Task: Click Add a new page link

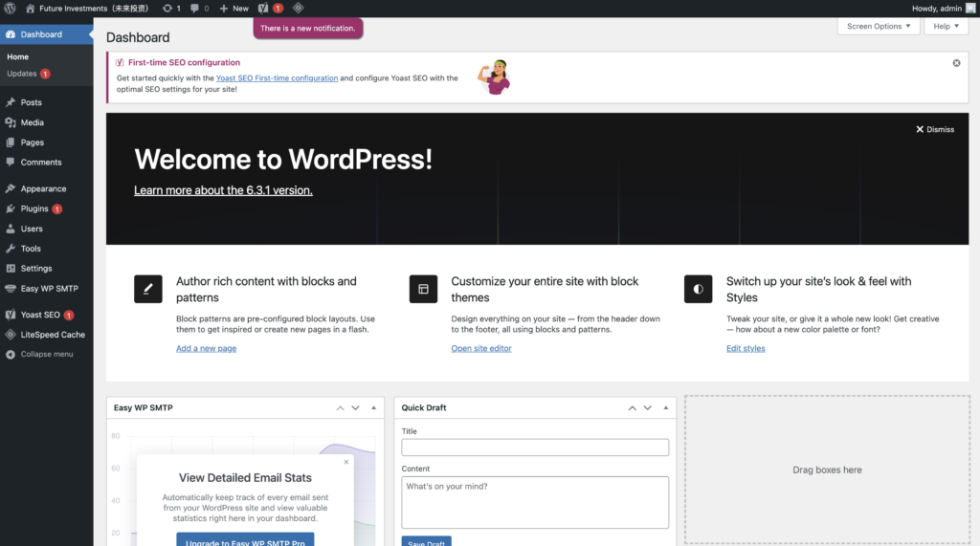Action: [x=207, y=349]
